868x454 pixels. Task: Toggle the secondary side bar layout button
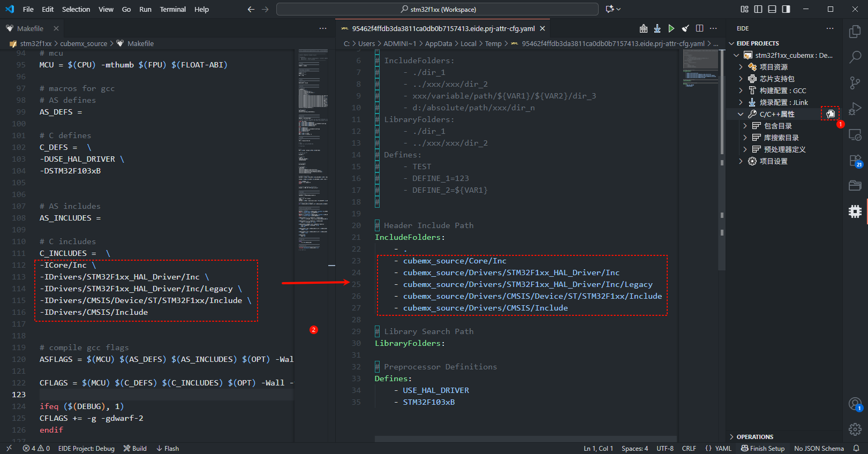click(x=786, y=9)
